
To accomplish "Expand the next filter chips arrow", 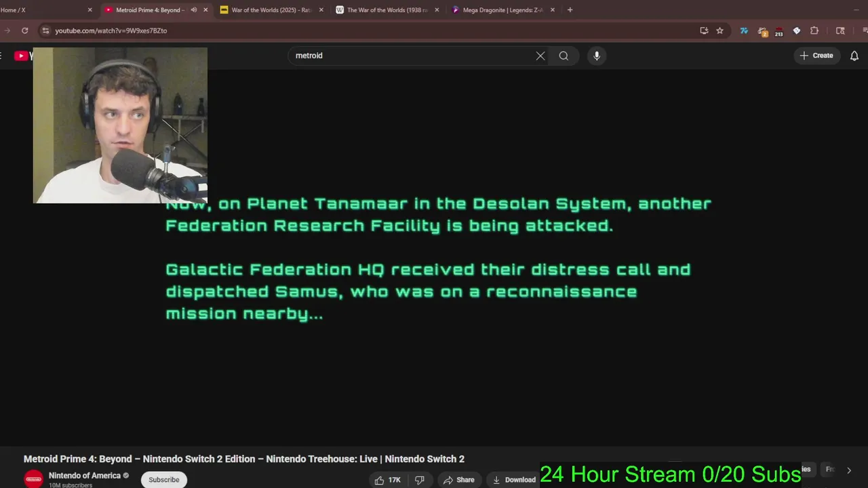I will coord(848,470).
